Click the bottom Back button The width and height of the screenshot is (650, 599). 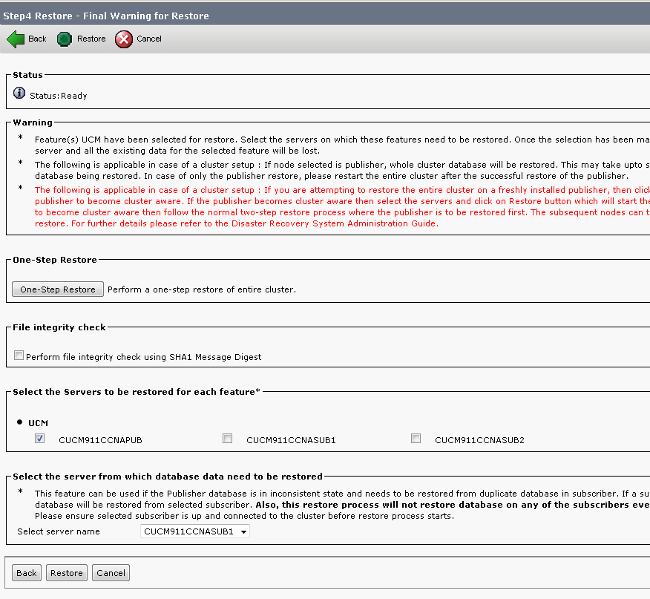point(27,573)
